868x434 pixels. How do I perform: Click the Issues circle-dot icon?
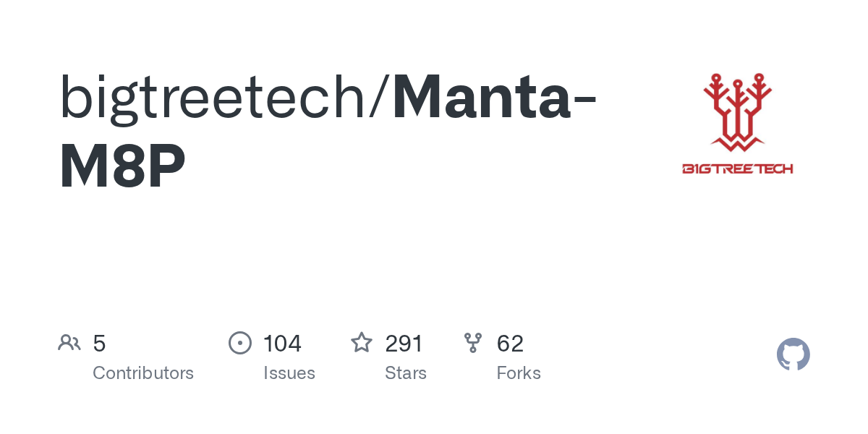240,343
